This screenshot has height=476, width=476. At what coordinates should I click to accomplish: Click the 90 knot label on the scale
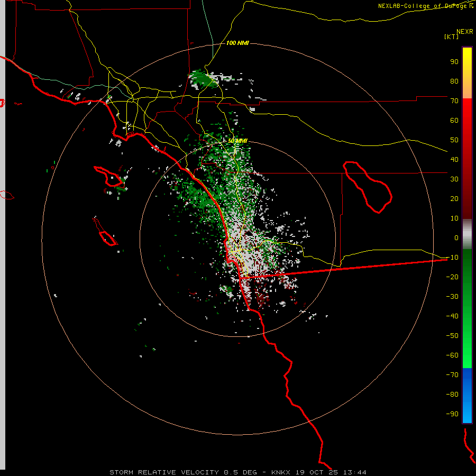(454, 62)
